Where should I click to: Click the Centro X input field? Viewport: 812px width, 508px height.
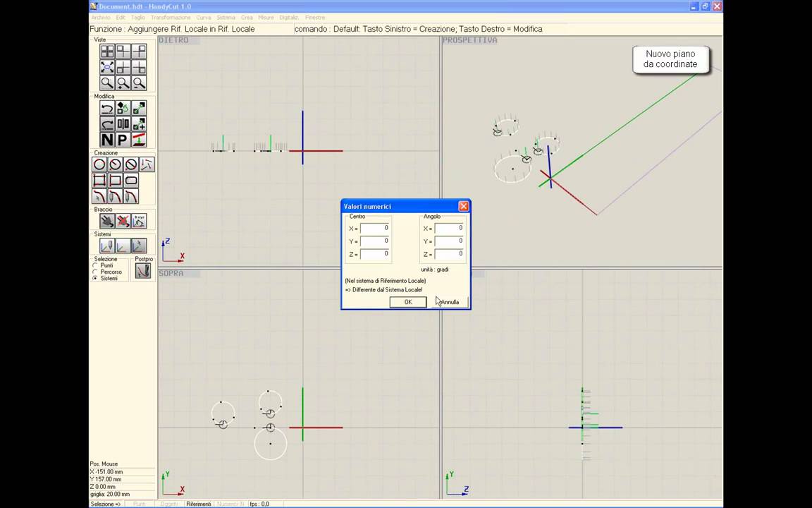point(375,229)
